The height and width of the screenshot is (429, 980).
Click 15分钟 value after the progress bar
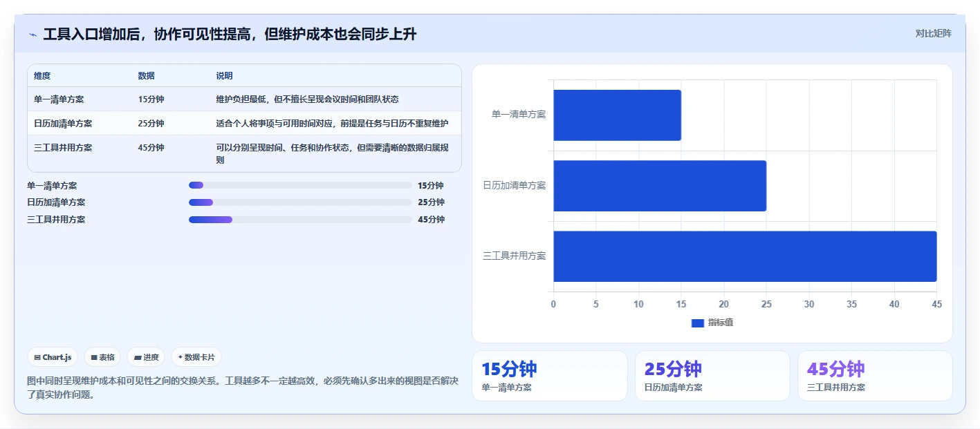431,186
